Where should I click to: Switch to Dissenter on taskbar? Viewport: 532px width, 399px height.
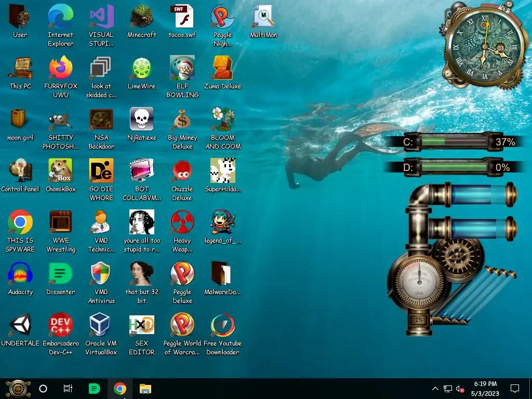[94, 389]
